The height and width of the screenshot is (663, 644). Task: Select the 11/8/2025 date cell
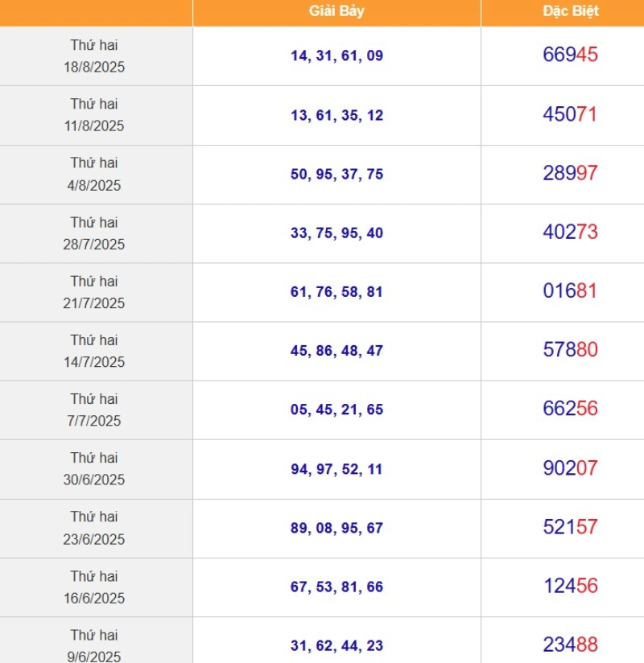click(96, 115)
